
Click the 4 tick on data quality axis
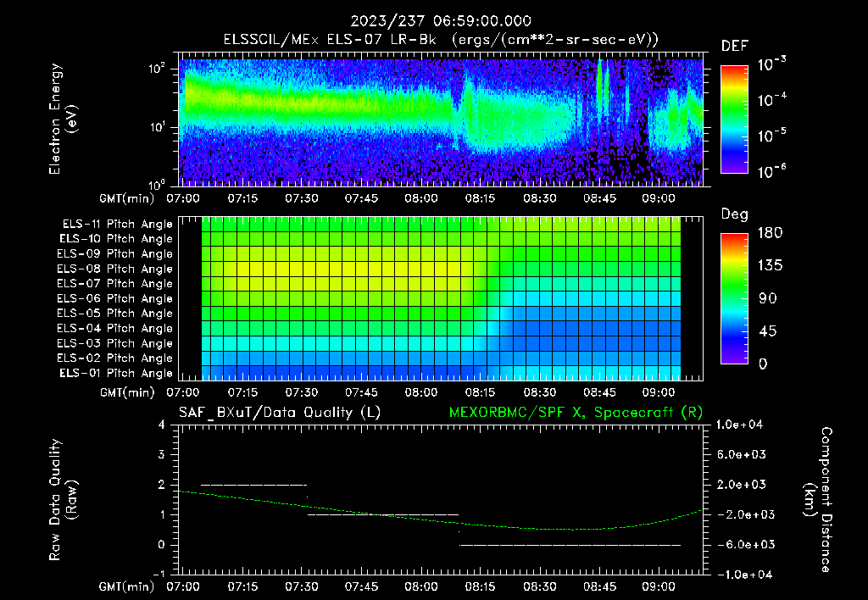[x=161, y=425]
